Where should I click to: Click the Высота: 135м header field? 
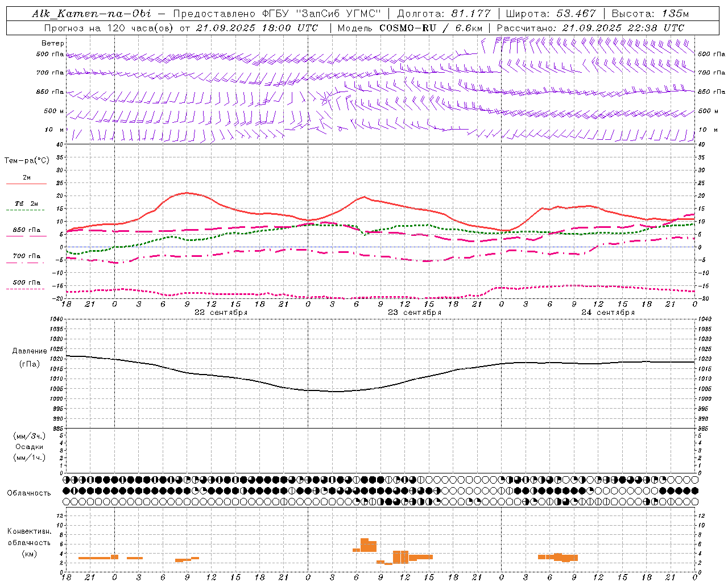pyautogui.click(x=650, y=14)
